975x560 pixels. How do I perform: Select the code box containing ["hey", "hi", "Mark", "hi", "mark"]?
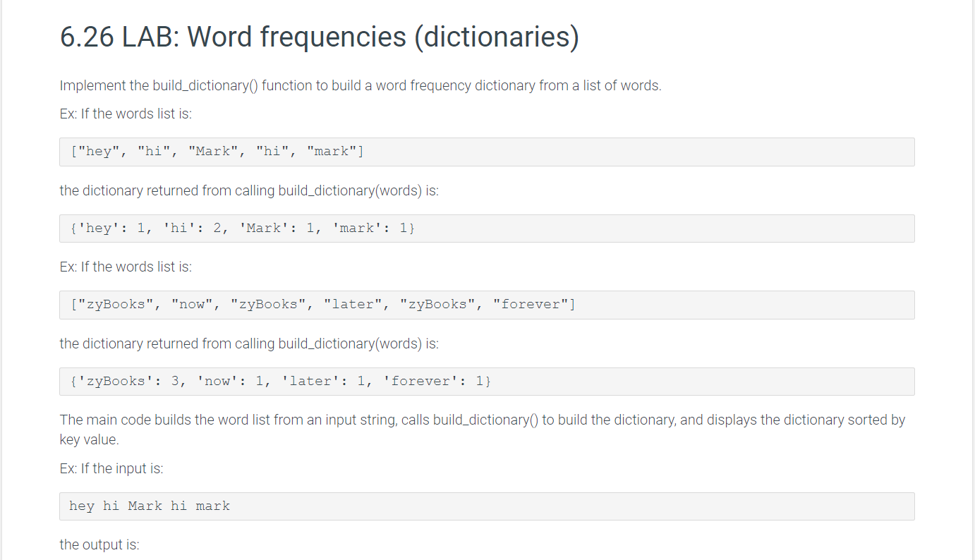(x=487, y=151)
